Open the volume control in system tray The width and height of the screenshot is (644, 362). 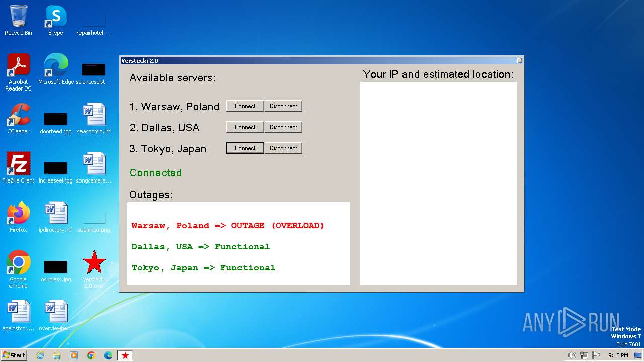[x=572, y=355]
